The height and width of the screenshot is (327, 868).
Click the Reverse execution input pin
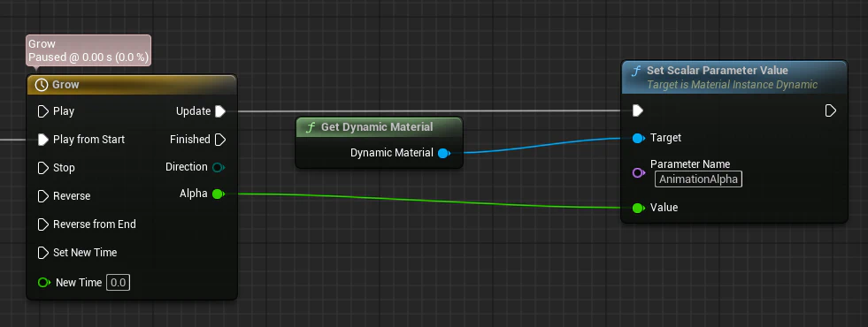pos(42,196)
